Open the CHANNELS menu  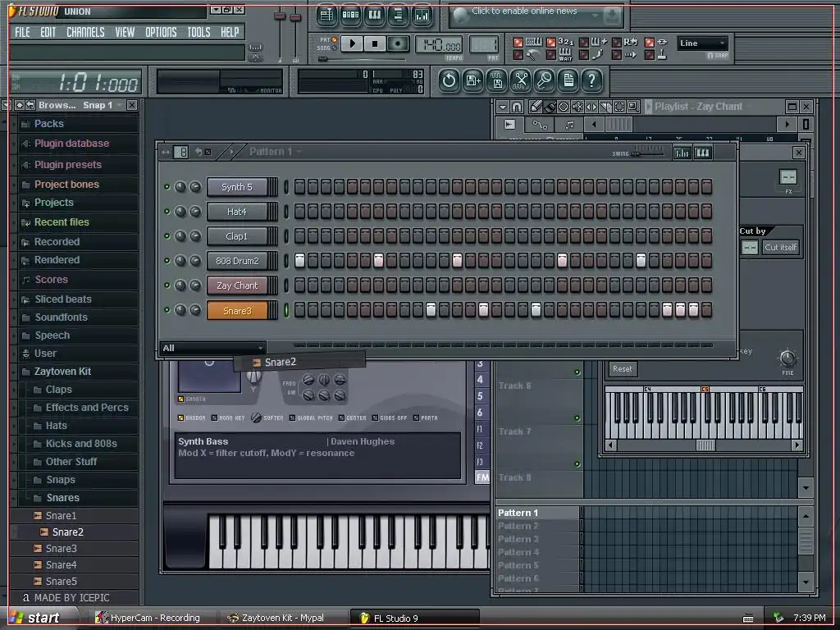coord(85,33)
